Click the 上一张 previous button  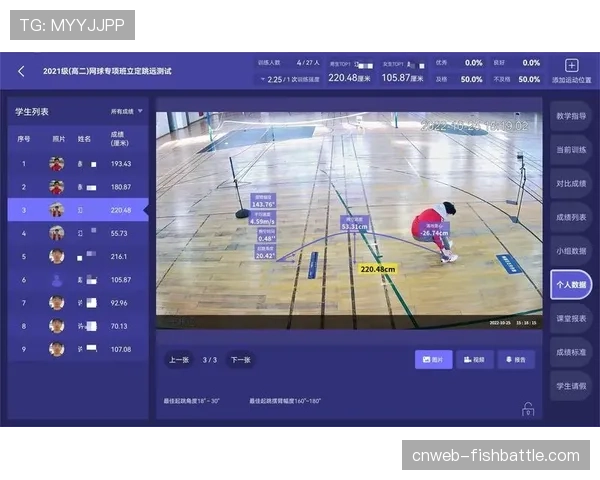click(x=179, y=359)
